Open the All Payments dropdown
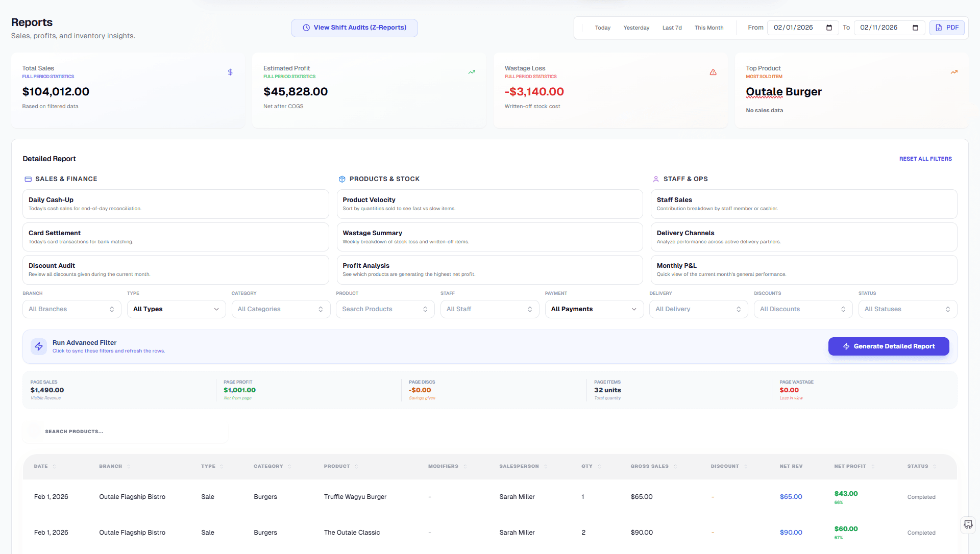The height and width of the screenshot is (554, 980). (594, 309)
